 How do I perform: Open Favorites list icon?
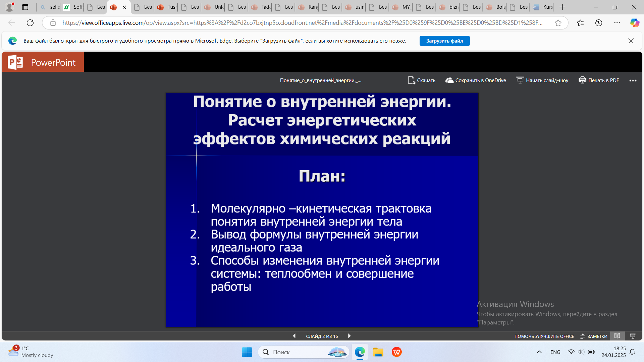[580, 23]
